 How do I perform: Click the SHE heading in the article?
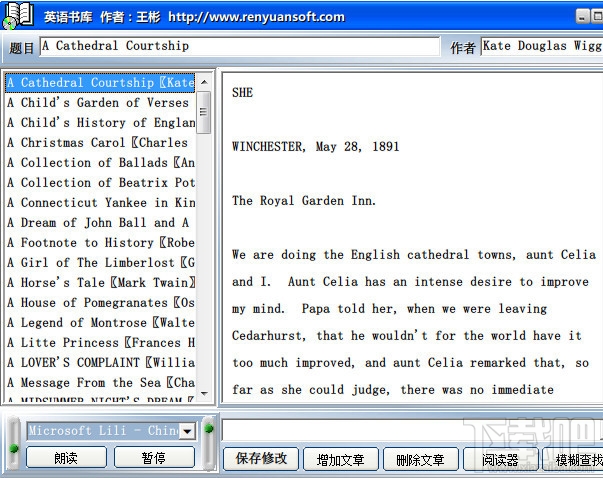(x=243, y=93)
